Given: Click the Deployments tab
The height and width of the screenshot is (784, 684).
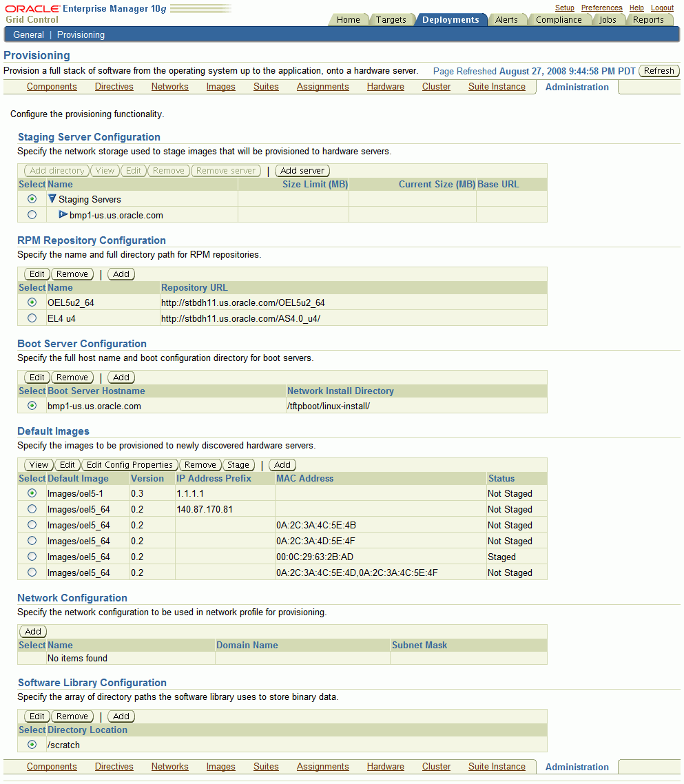Looking at the screenshot, I should click(450, 19).
